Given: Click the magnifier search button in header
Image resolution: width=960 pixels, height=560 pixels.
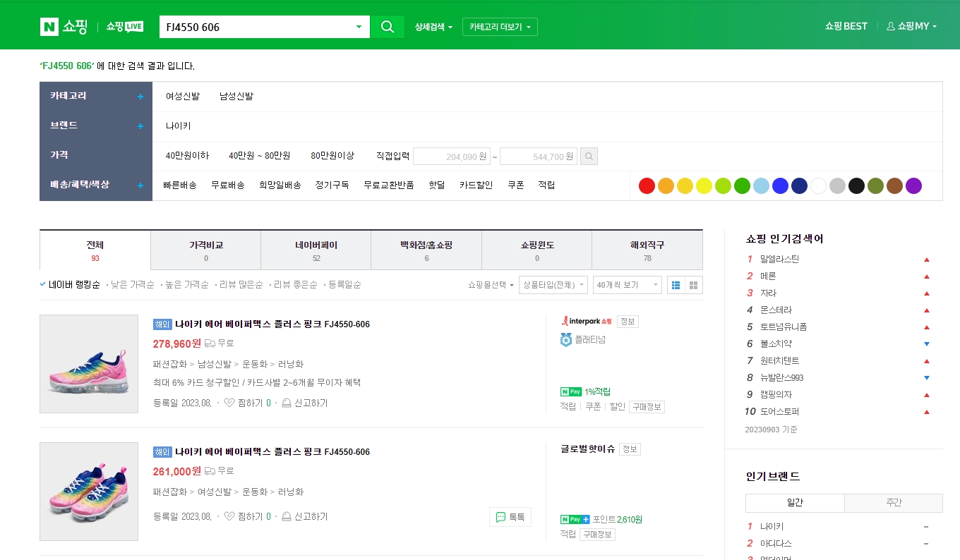Looking at the screenshot, I should (388, 27).
